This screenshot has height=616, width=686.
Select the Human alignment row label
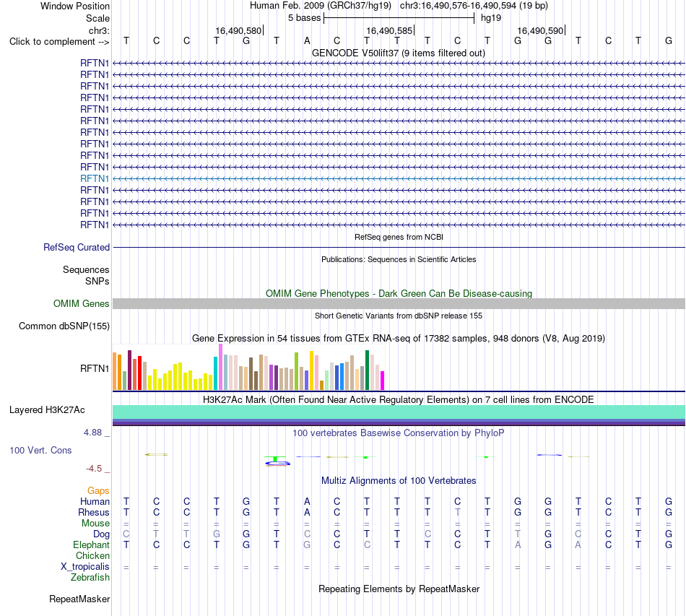(x=95, y=501)
